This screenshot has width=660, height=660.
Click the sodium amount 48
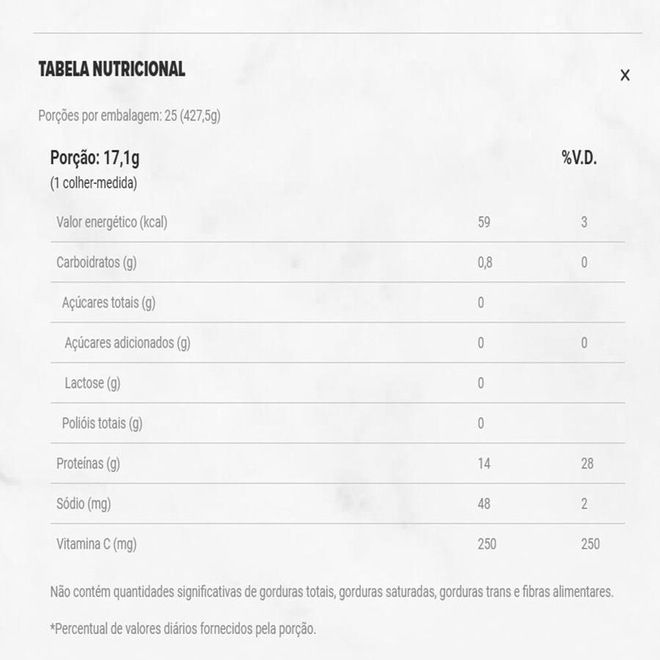point(484,504)
